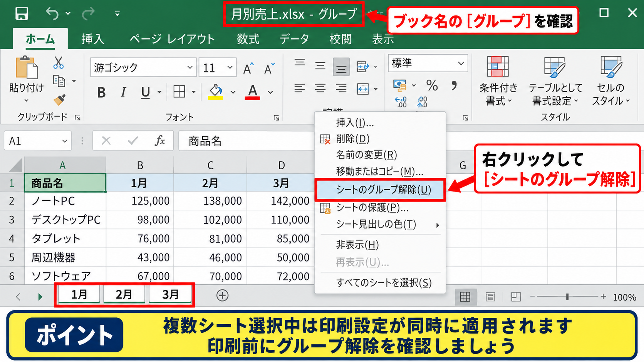Image resolution: width=644 pixels, height=362 pixels.
Task: Click the Save icon in title bar
Action: point(22,13)
